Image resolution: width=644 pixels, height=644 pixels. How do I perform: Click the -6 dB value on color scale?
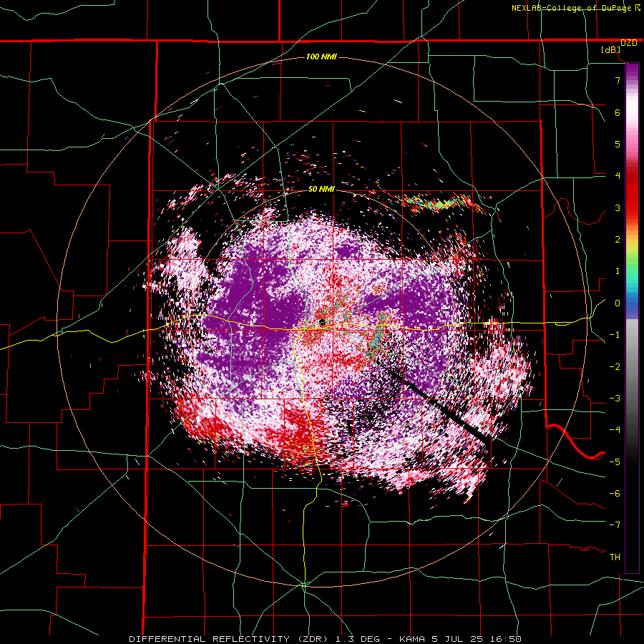click(x=615, y=494)
